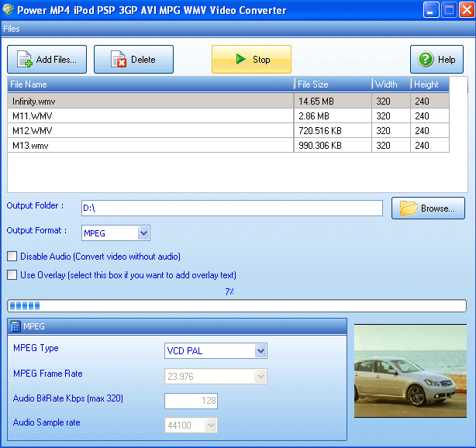Stop the conversion with green arrow button
The height and width of the screenshot is (448, 476).
[x=241, y=60]
